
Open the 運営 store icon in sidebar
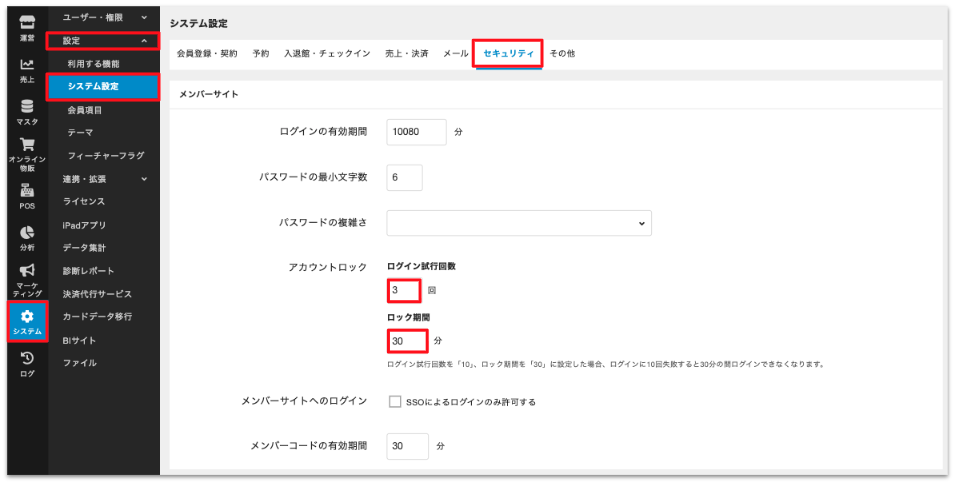27,26
